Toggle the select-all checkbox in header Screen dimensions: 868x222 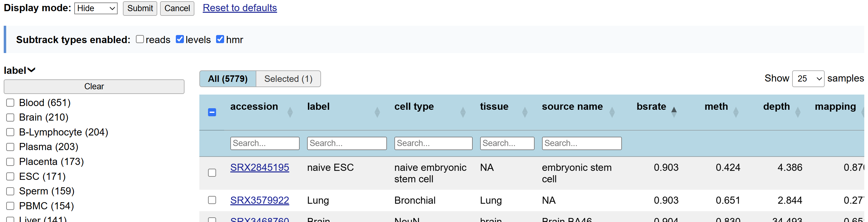tap(213, 113)
